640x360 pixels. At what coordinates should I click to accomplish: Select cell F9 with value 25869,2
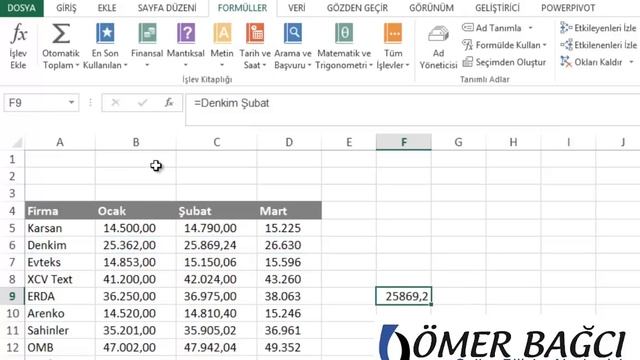click(404, 296)
